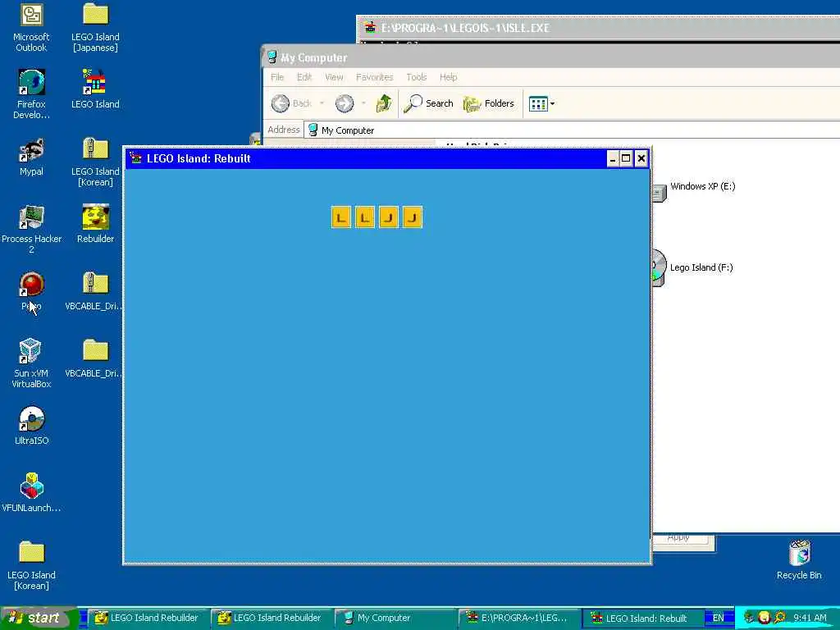Minimize the LEGO Island: Rebuilt window

point(612,158)
